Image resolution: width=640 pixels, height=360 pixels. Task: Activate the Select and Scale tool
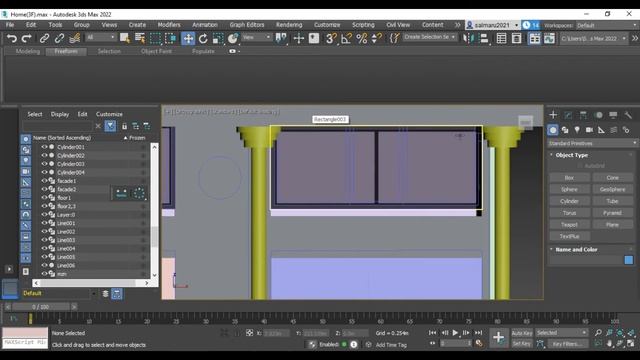(x=218, y=38)
